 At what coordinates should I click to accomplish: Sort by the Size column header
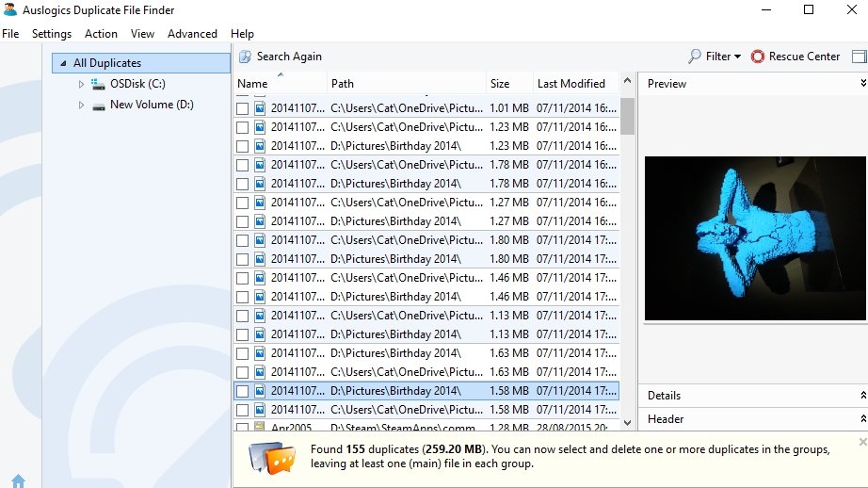point(509,84)
